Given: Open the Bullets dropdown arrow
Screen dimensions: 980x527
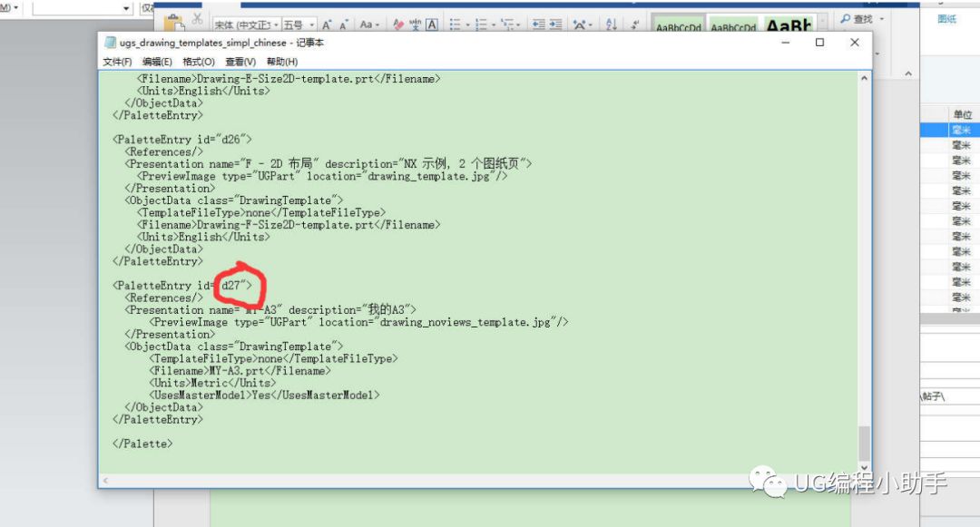Looking at the screenshot, I should point(467,25).
